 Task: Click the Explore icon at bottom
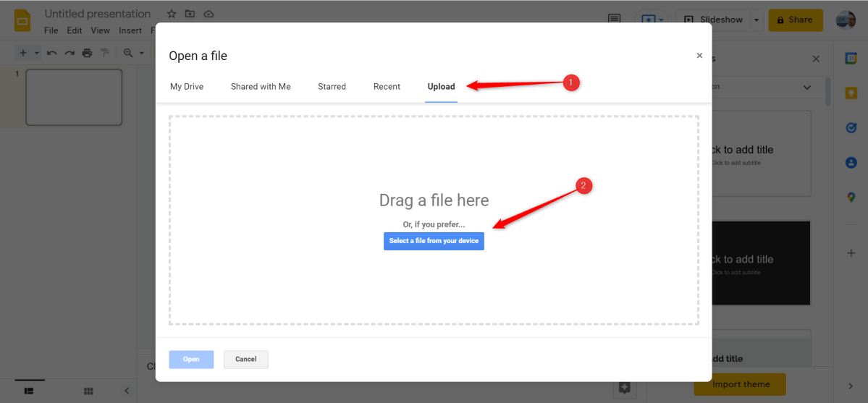(625, 388)
